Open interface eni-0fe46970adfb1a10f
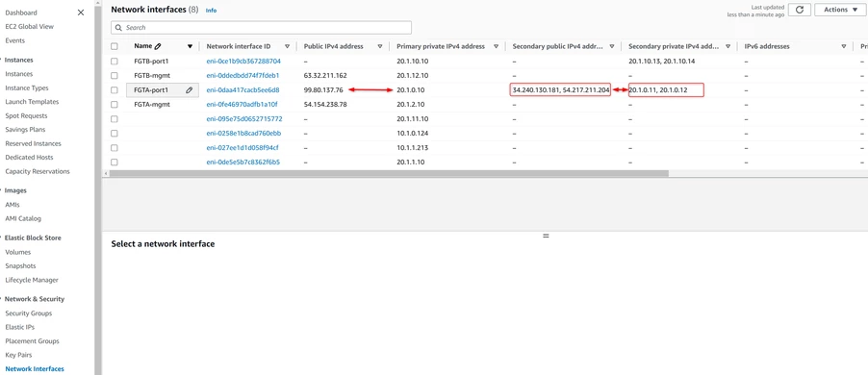This screenshot has width=868, height=375. (242, 104)
